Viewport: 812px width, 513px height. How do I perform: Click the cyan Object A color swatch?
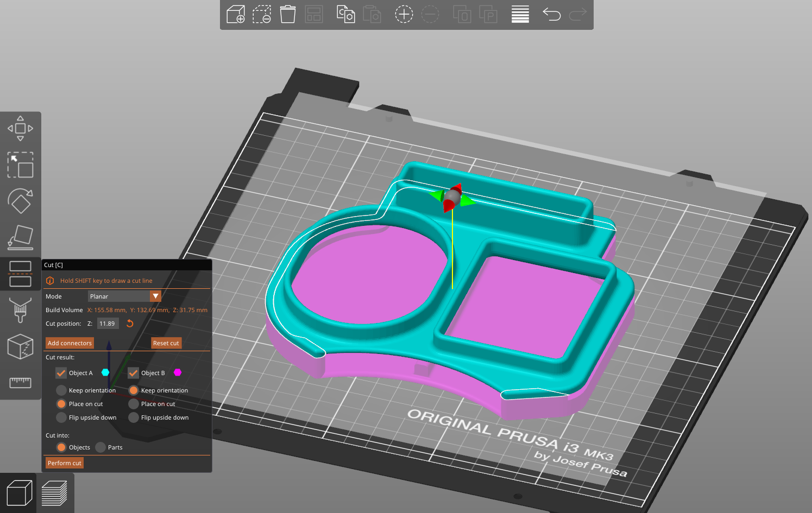(x=105, y=372)
